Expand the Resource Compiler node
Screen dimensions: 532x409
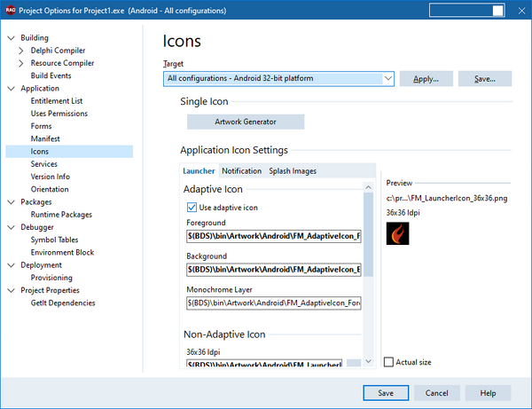pos(21,63)
